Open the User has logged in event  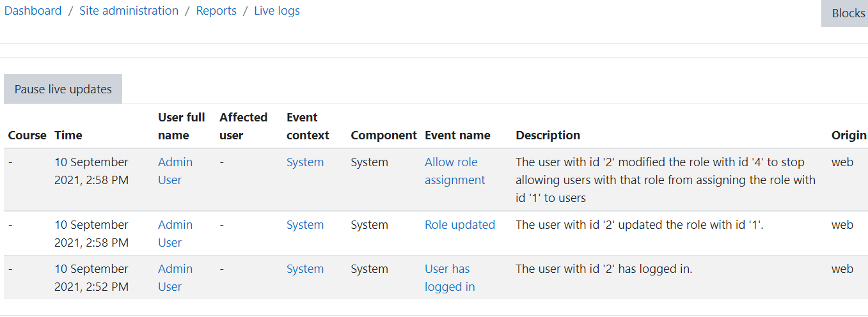click(450, 278)
